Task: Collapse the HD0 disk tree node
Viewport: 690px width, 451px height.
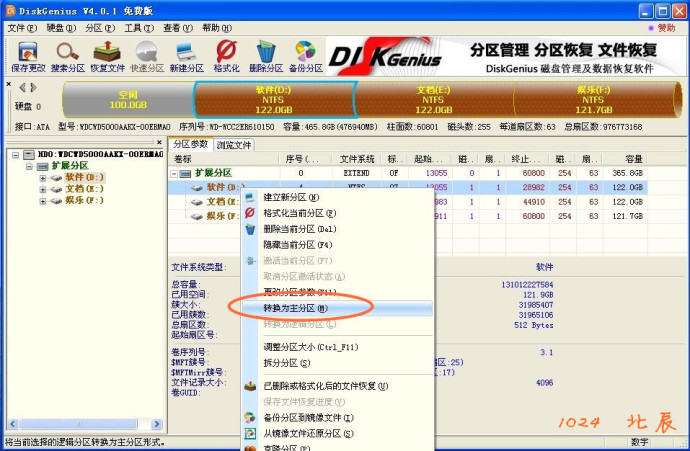Action: click(x=15, y=155)
